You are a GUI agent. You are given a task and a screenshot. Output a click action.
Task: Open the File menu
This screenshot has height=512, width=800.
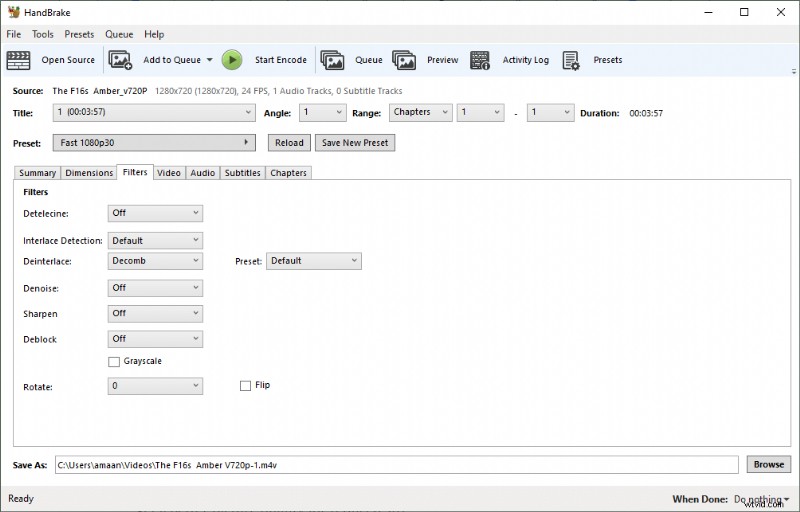[14, 34]
